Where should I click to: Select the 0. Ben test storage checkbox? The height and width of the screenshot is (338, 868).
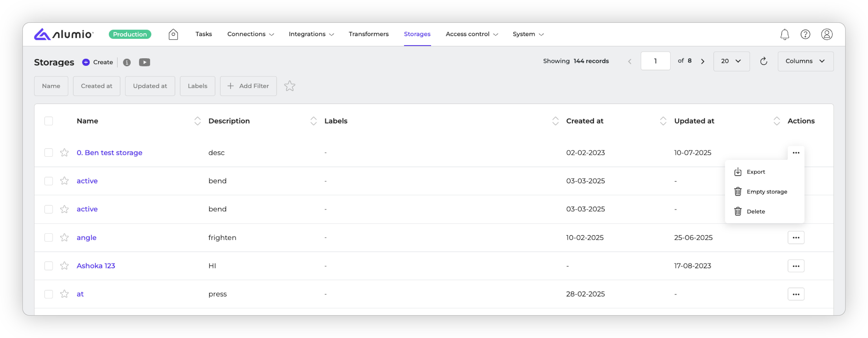pyautogui.click(x=49, y=153)
